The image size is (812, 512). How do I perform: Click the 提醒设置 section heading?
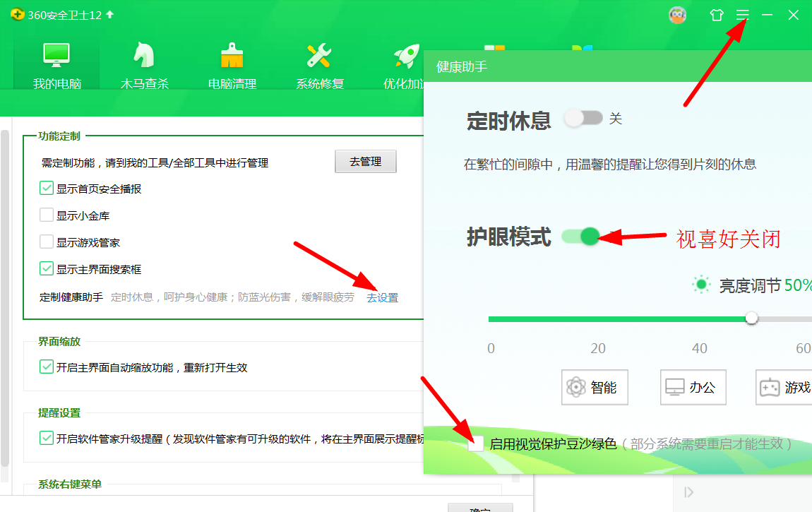(59, 413)
